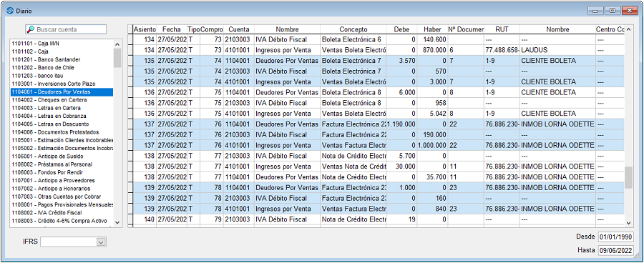Sort by the Asiento column header
Image resolution: width=644 pixels, height=263 pixels.
pyautogui.click(x=145, y=29)
